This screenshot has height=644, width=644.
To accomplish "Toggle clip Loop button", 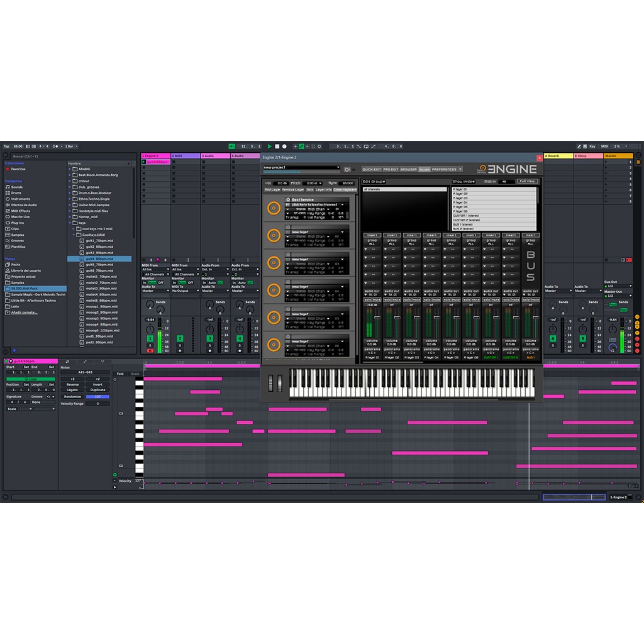I will click(x=31, y=379).
